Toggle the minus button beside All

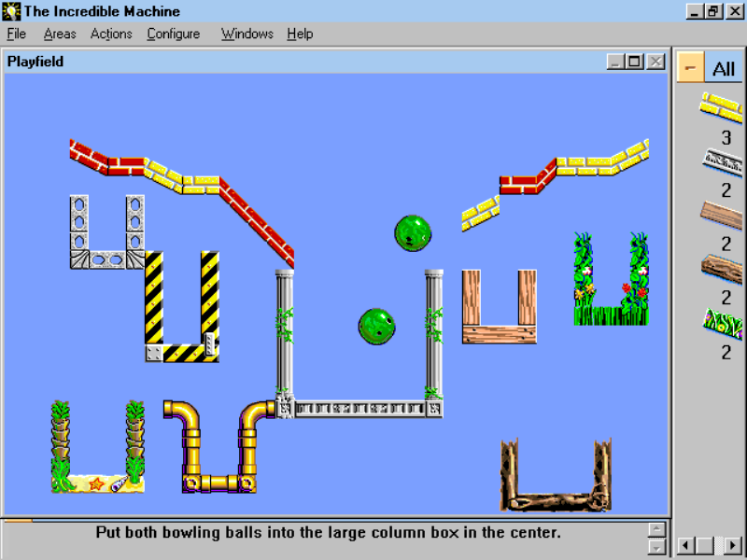pos(690,68)
